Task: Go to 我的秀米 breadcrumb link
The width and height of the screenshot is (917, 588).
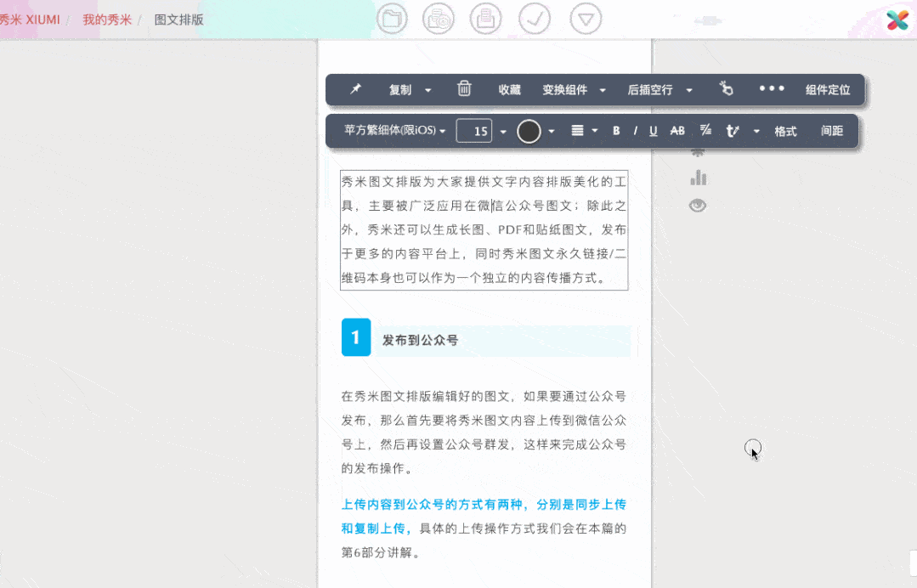Action: [107, 20]
